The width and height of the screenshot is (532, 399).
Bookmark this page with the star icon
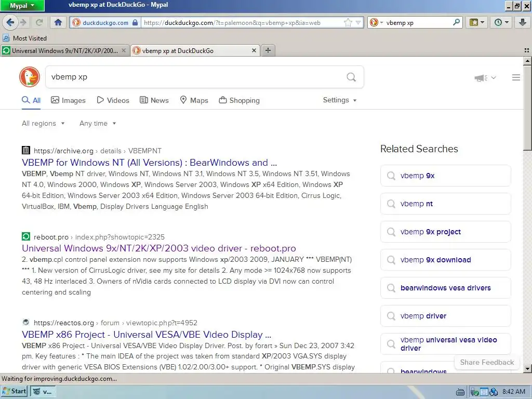tap(348, 23)
